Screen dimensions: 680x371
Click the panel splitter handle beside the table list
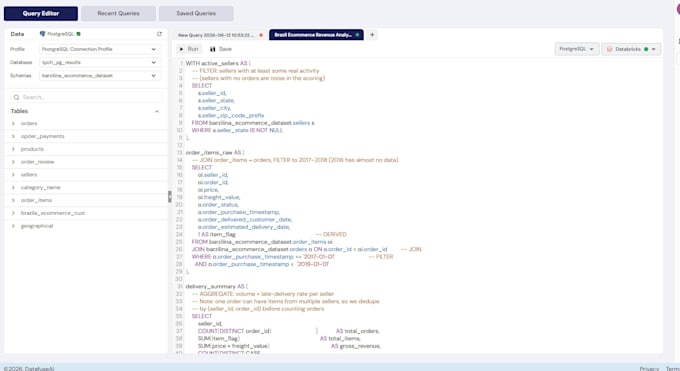click(x=170, y=197)
